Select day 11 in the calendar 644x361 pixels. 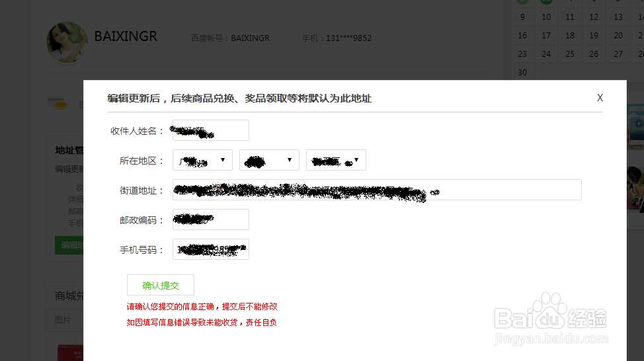coord(570,17)
